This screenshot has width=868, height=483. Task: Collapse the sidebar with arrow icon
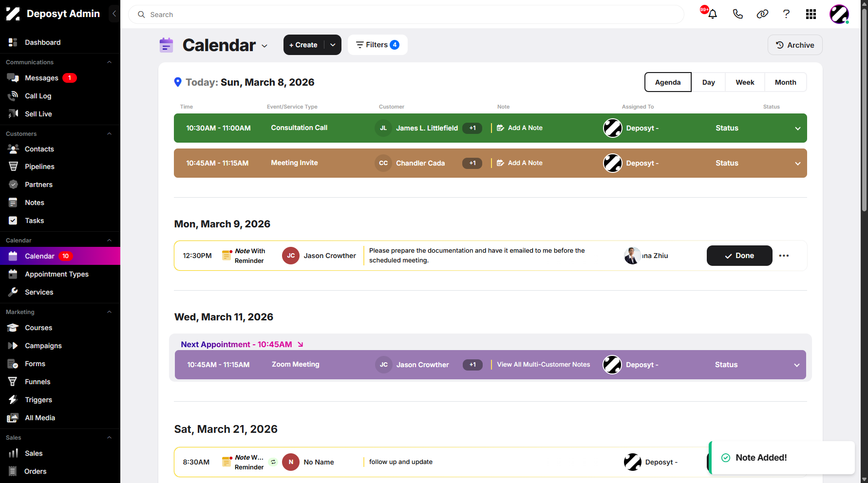pyautogui.click(x=114, y=14)
